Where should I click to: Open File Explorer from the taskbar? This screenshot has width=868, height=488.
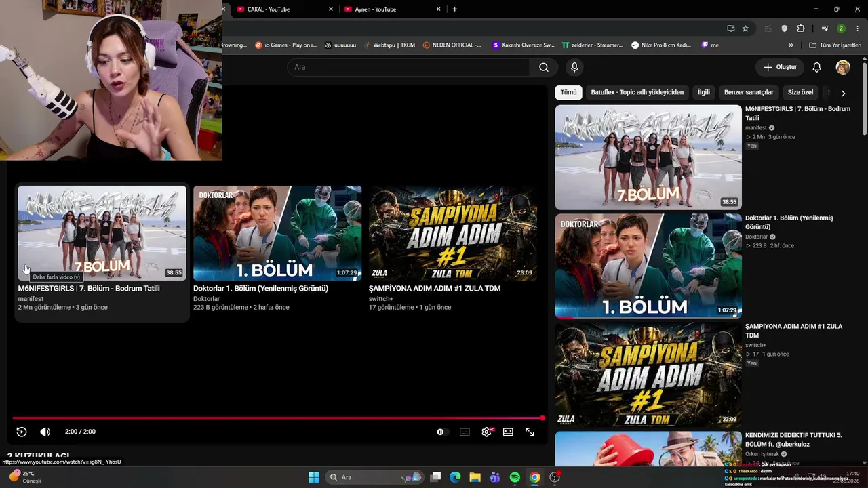point(475,477)
